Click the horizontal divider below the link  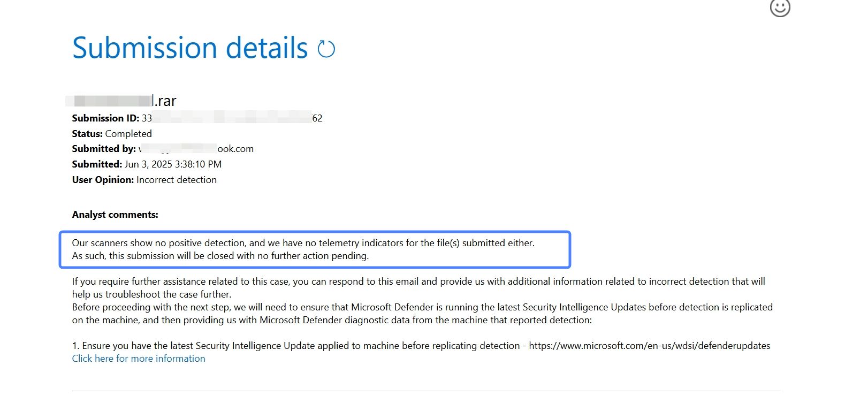coord(427,391)
